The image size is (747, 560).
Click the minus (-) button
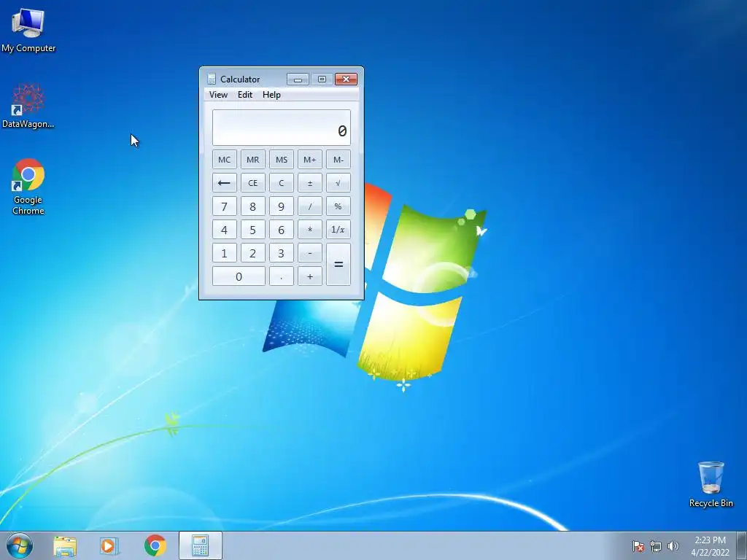pyautogui.click(x=309, y=253)
